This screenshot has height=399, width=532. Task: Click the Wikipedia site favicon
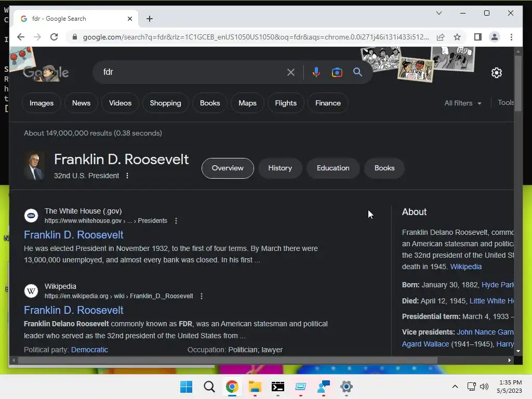[31, 291]
